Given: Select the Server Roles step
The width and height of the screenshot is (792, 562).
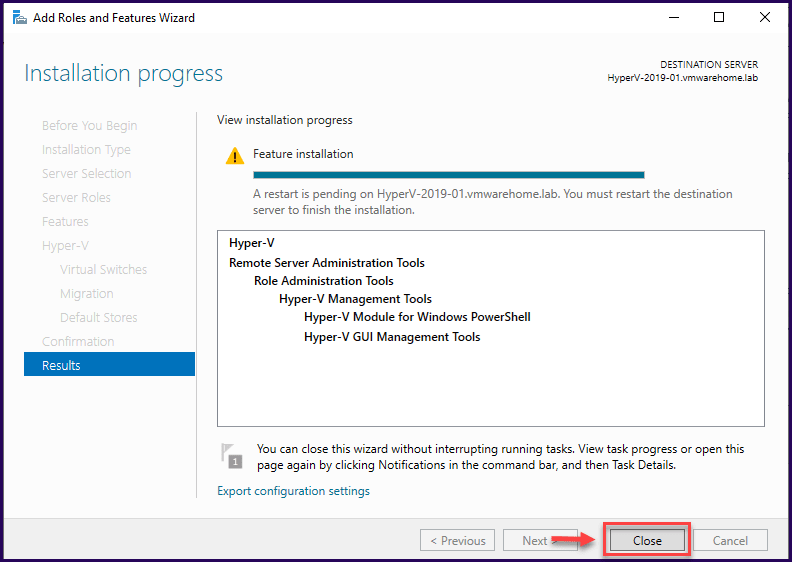Looking at the screenshot, I should (x=76, y=197).
